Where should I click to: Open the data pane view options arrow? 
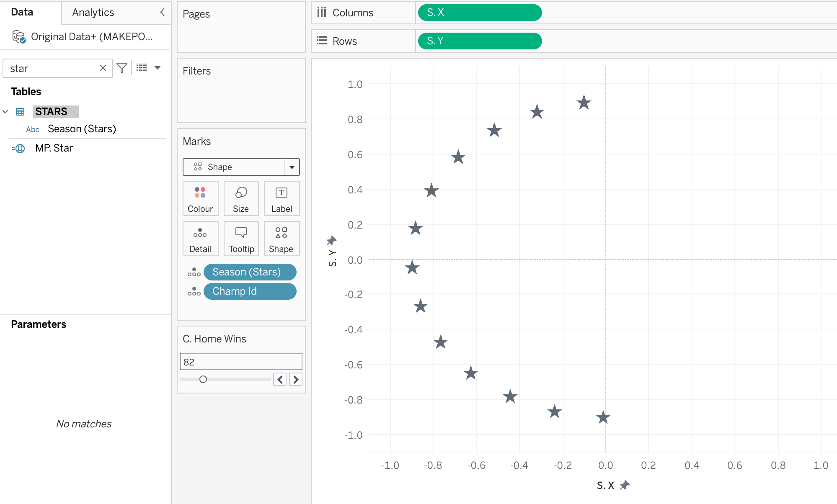[158, 68]
